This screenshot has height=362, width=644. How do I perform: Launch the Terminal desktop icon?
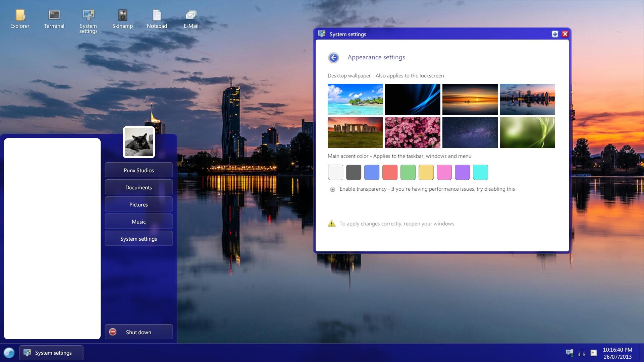pyautogui.click(x=54, y=19)
